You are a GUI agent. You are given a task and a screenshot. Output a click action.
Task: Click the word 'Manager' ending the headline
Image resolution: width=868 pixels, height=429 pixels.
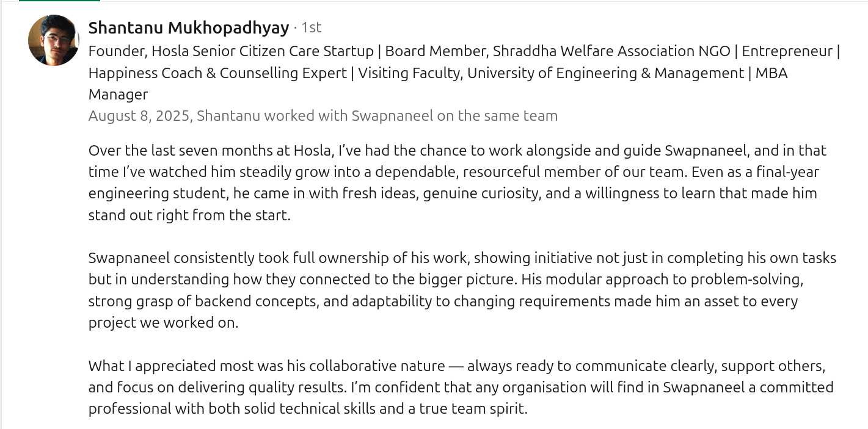(x=118, y=95)
